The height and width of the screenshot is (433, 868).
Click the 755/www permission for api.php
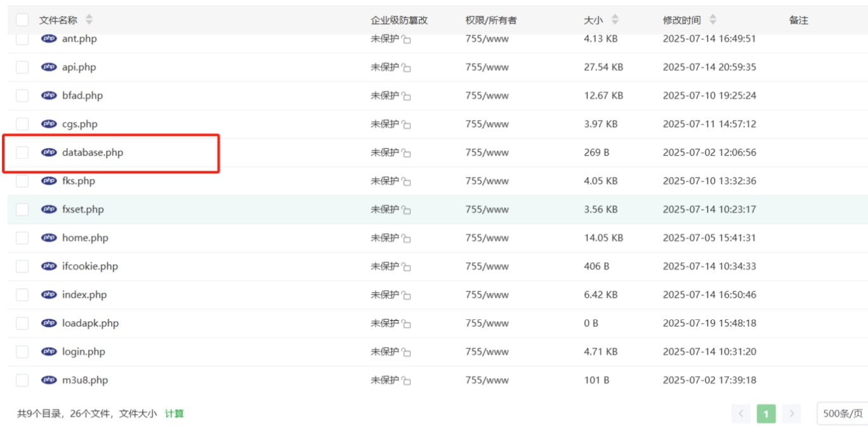coord(487,67)
